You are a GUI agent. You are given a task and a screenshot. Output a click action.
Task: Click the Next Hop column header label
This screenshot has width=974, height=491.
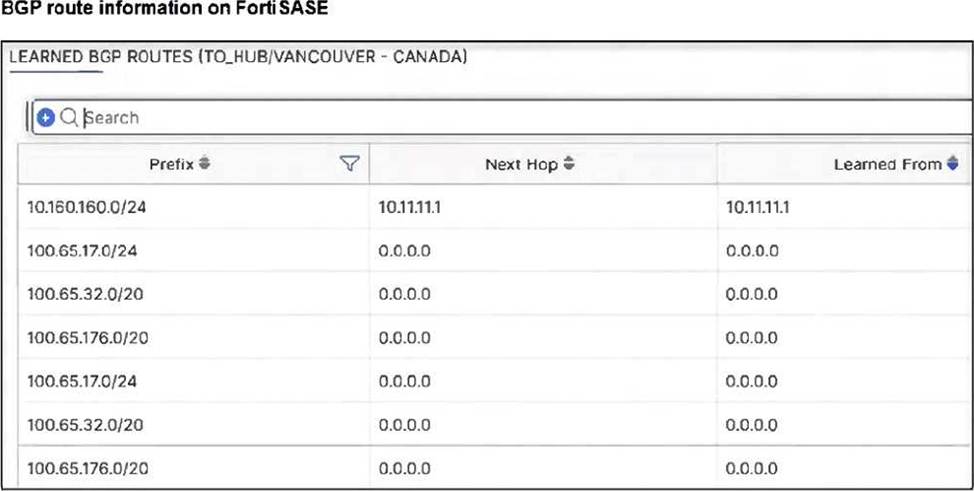(522, 164)
